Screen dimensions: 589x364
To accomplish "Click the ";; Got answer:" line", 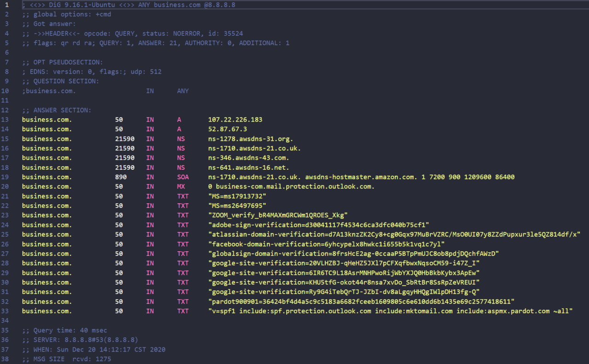I will tap(49, 24).
